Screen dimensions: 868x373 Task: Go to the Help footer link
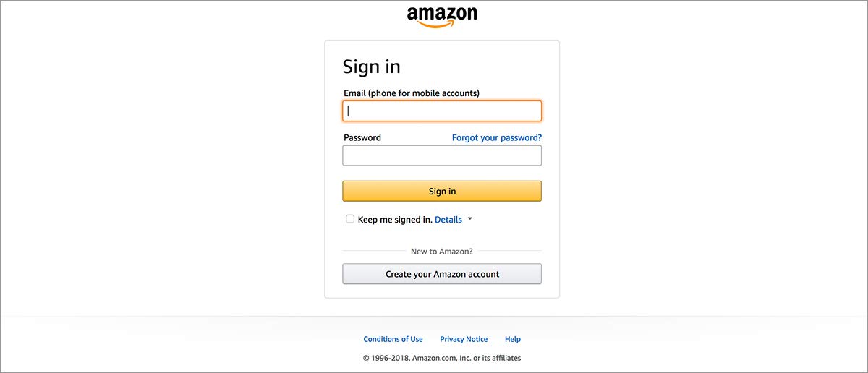[x=513, y=339]
